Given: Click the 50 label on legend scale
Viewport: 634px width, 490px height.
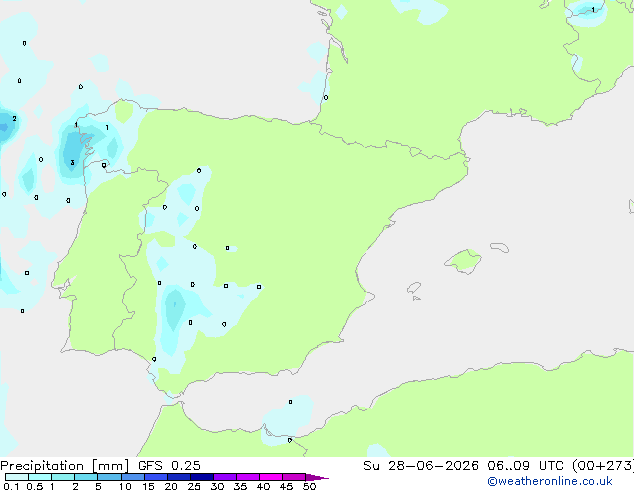Looking at the screenshot, I should click(x=309, y=486).
